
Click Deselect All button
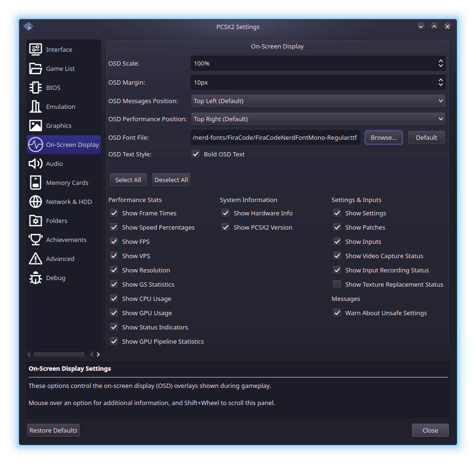coord(171,180)
